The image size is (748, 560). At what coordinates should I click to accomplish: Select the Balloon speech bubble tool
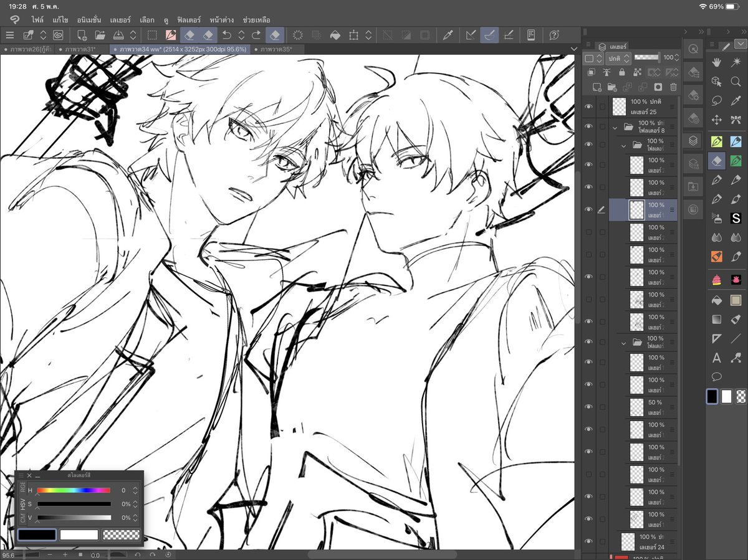[717, 376]
